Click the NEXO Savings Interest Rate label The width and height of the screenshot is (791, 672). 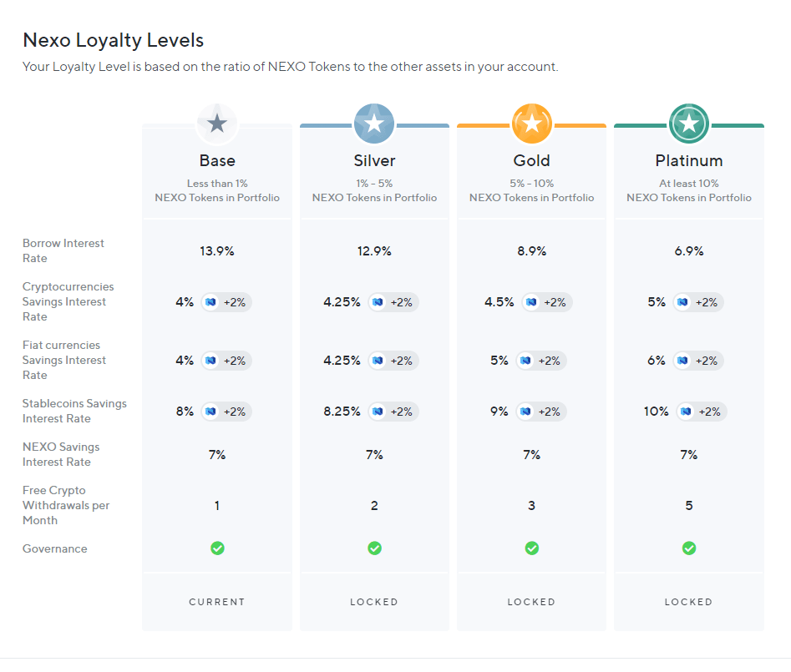pyautogui.click(x=61, y=454)
